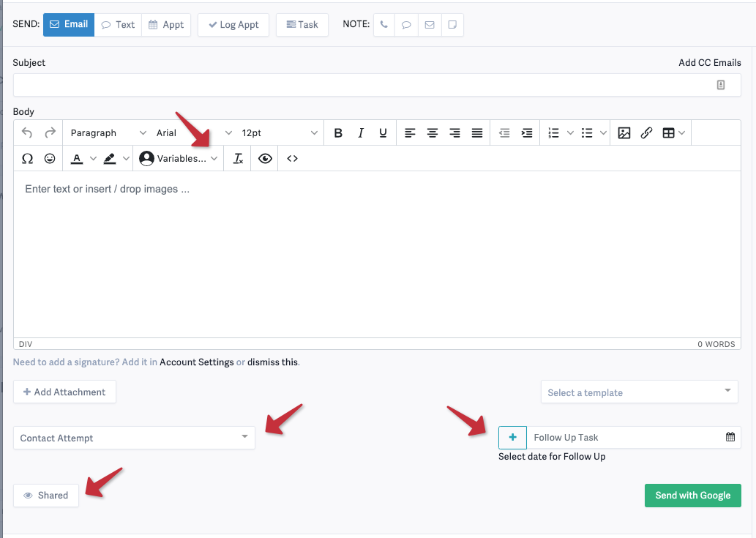Toggle bold formatting
This screenshot has height=538, width=756.
pyautogui.click(x=337, y=132)
